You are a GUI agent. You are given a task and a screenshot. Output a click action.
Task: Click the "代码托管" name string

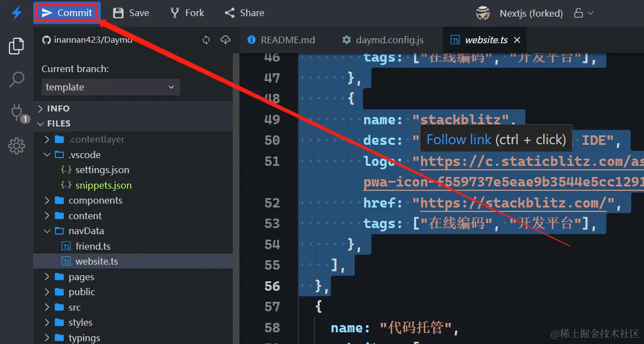tap(415, 328)
